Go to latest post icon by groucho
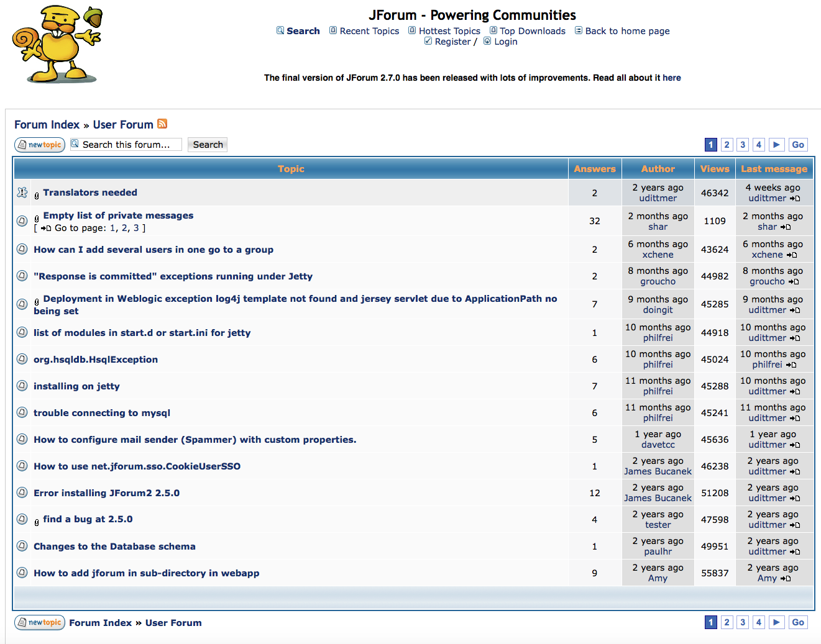Image resolution: width=821 pixels, height=644 pixels. click(x=794, y=282)
